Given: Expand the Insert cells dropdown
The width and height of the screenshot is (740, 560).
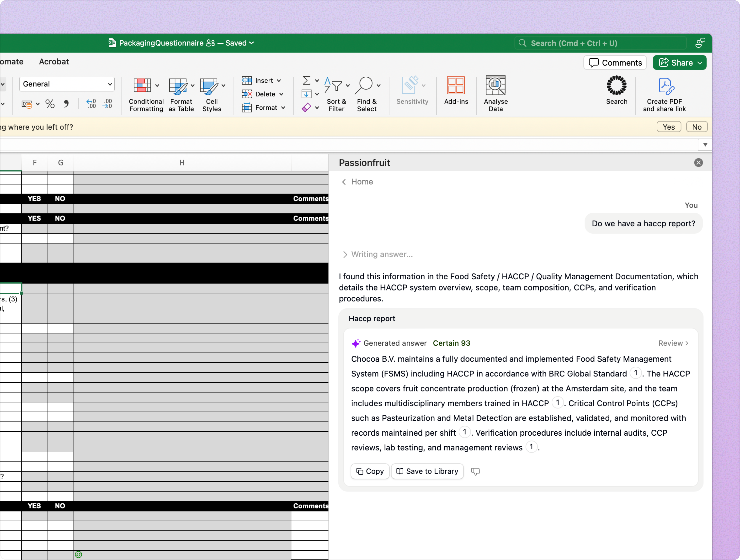Looking at the screenshot, I should tap(279, 81).
